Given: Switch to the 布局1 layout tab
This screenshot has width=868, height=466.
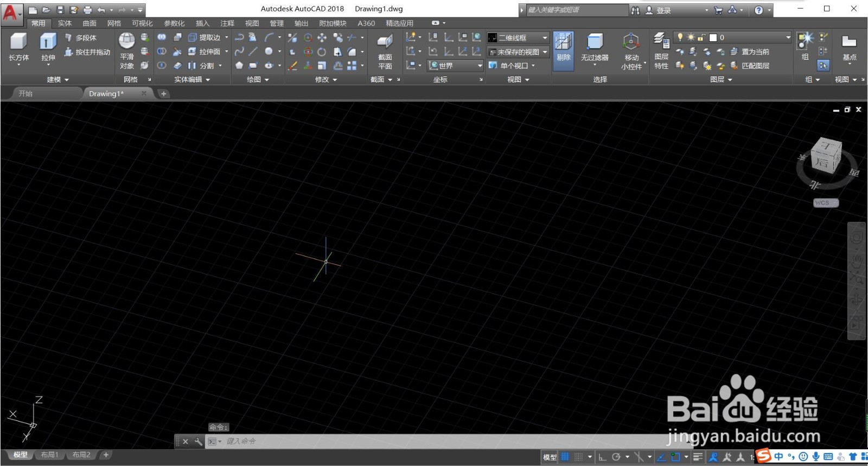Looking at the screenshot, I should pos(49,455).
